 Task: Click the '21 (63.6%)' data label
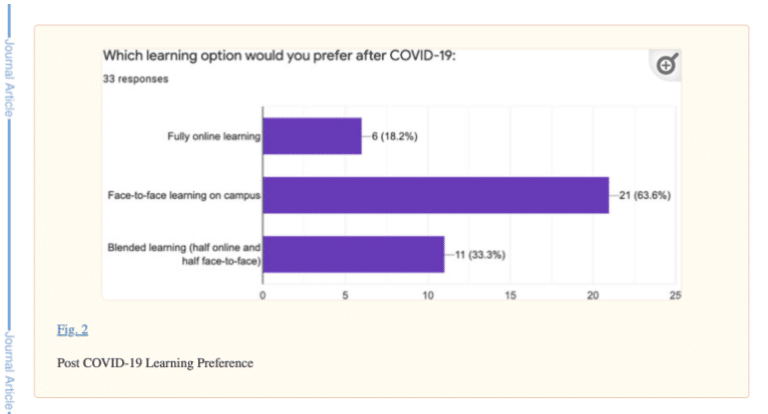click(644, 195)
